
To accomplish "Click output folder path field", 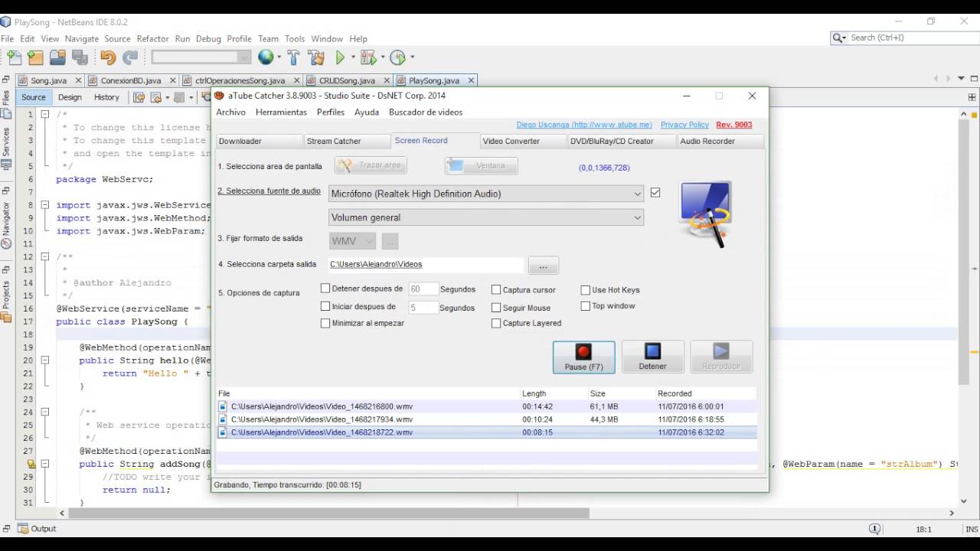I will (426, 264).
